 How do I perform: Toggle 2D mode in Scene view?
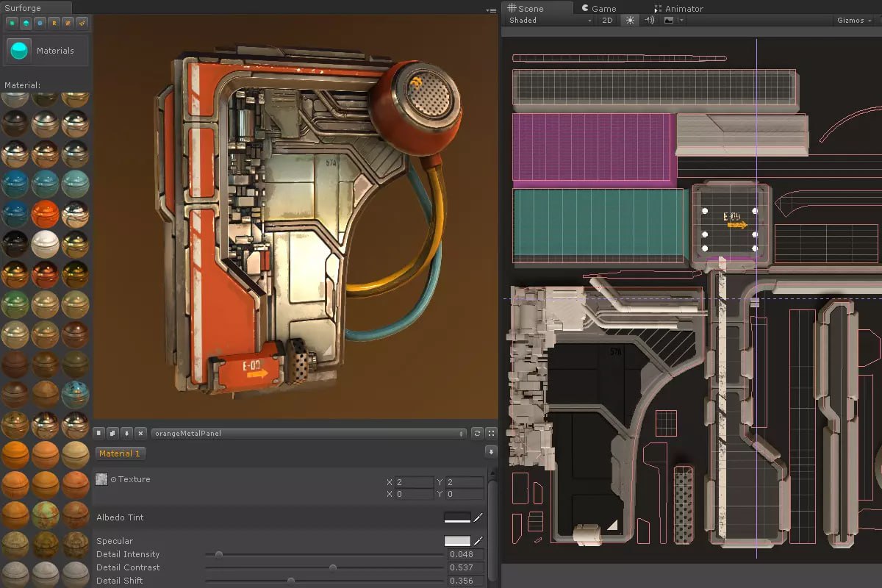pyautogui.click(x=607, y=21)
